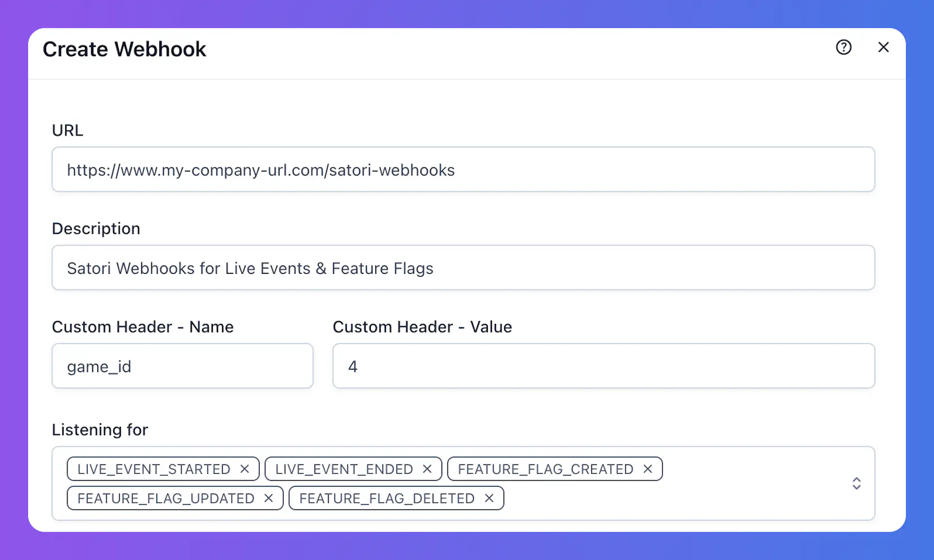Click the up-down chevron in event selector
934x560 pixels.
coord(857,483)
